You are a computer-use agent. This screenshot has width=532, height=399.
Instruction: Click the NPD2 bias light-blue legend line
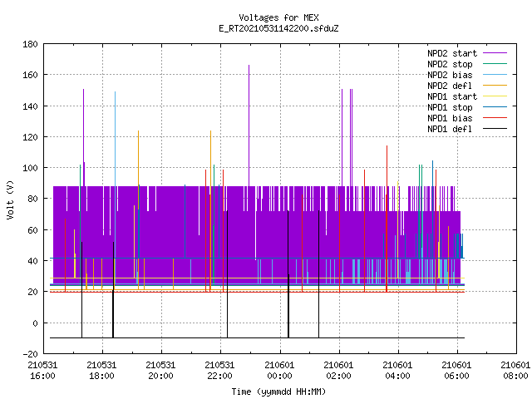tap(495, 75)
